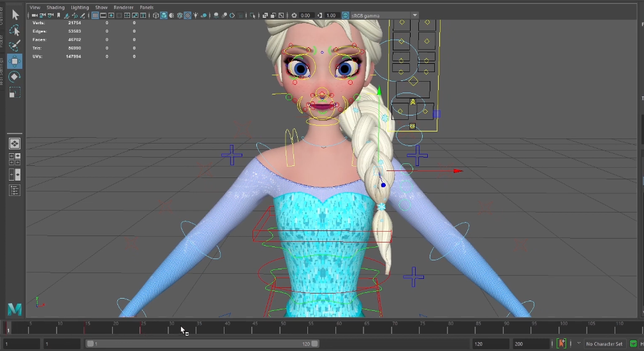Toggle the Film Gate overlay
Image resolution: width=644 pixels, height=351 pixels.
point(103,15)
